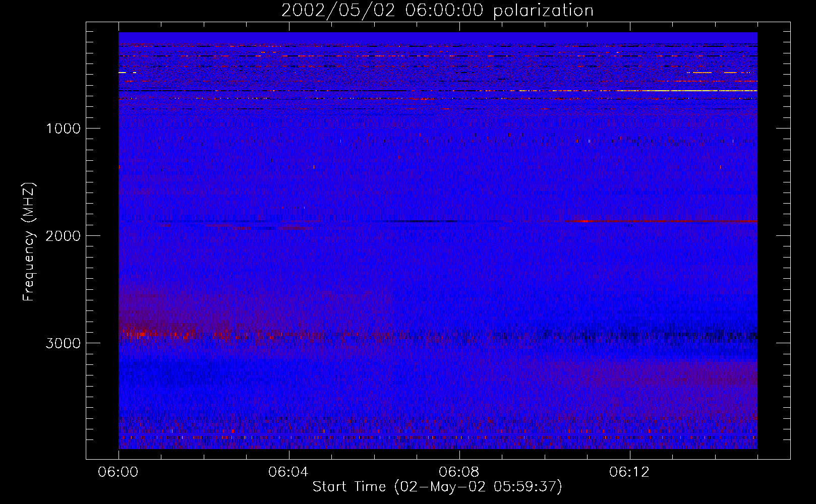Screen dimensions: 816x504
Task: Click the '06:04' time axis label
Action: (x=288, y=472)
